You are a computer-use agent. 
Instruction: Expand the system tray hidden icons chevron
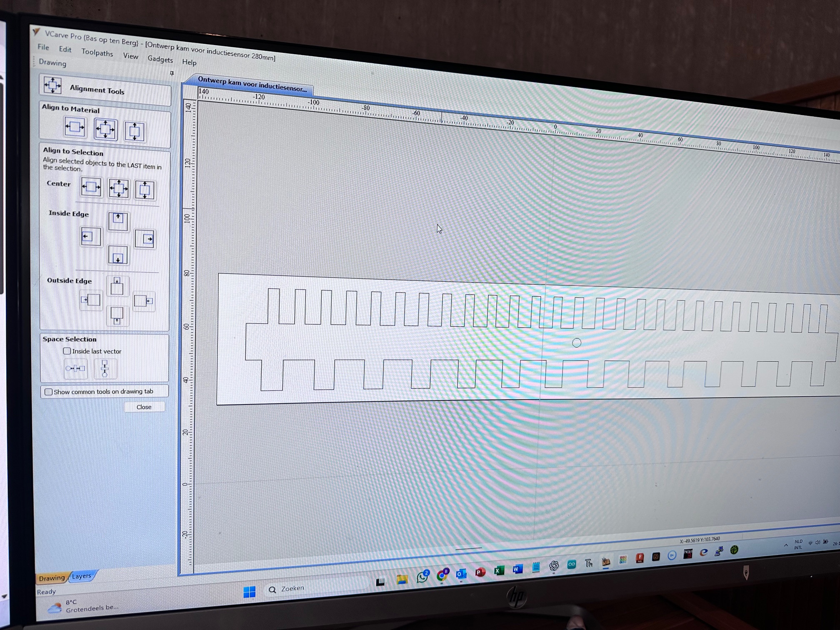click(x=785, y=545)
